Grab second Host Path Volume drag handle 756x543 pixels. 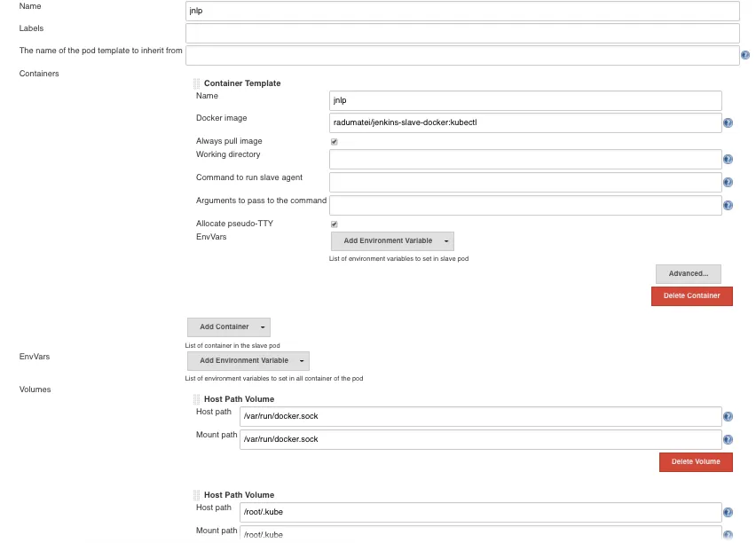tap(196, 495)
